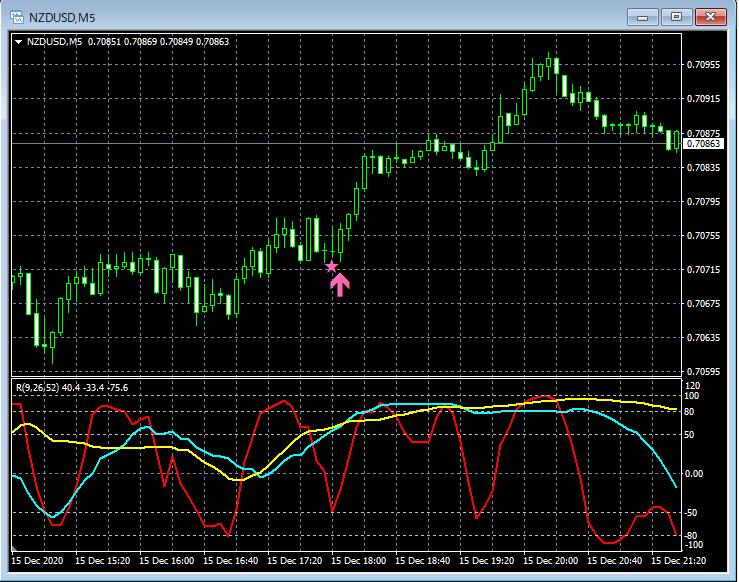Click the pink up arrow buy signal
Image resolution: width=739 pixels, height=582 pixels.
click(x=340, y=285)
